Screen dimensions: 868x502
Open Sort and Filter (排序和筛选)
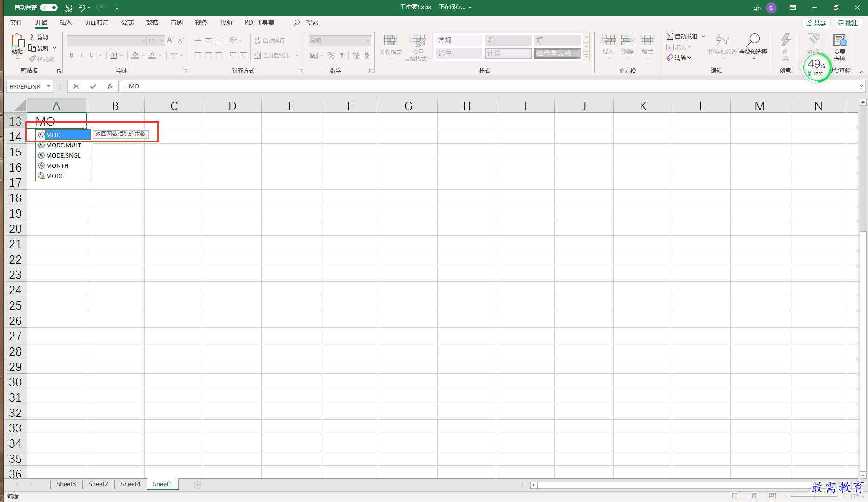(722, 46)
